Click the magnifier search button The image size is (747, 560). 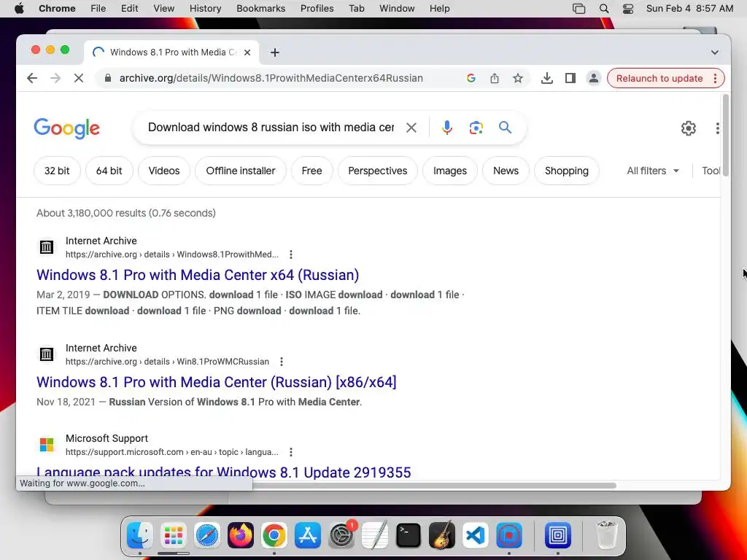coord(505,127)
